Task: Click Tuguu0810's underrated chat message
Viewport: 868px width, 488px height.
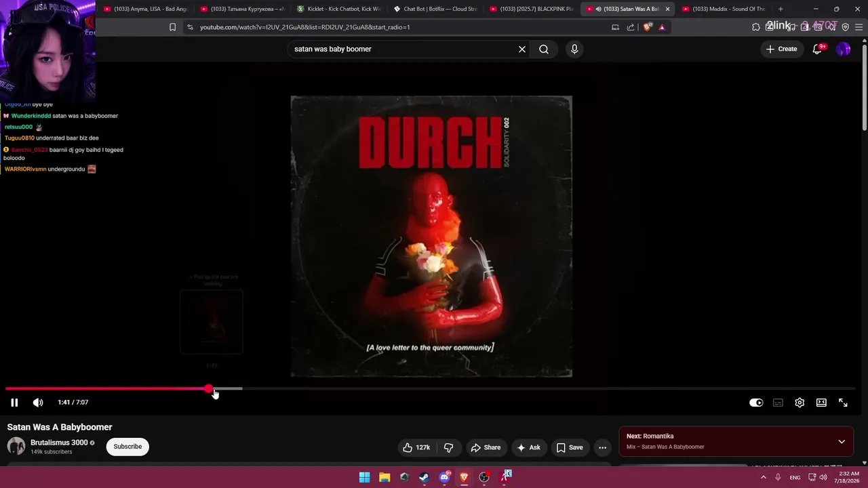Action: pos(52,138)
